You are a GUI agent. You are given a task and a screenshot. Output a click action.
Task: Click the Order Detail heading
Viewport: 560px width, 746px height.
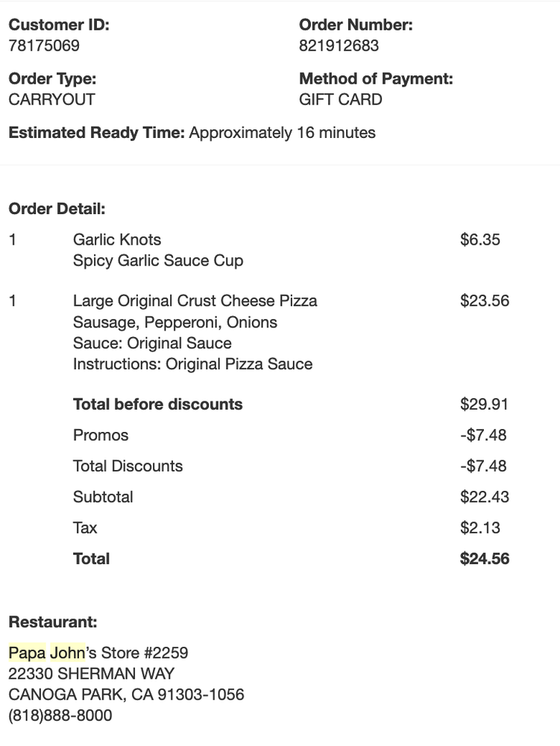coord(57,209)
